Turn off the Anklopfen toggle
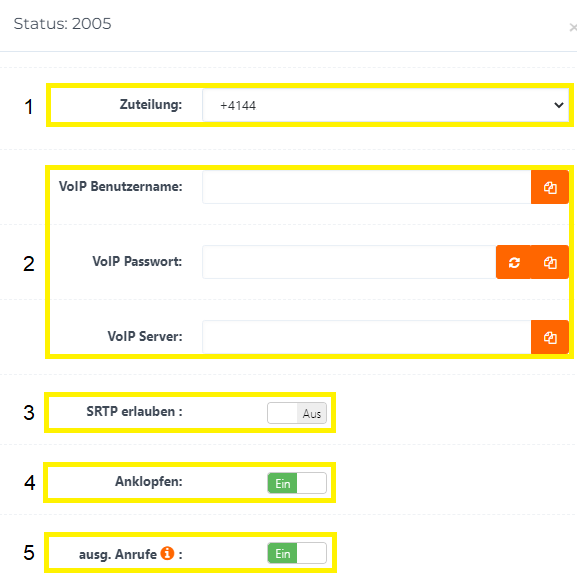The height and width of the screenshot is (577, 577). pyautogui.click(x=297, y=483)
